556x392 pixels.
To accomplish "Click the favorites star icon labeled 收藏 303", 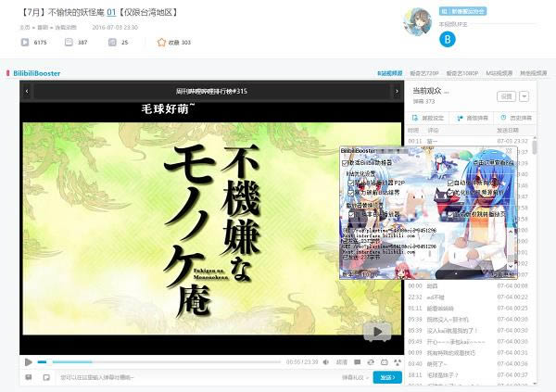I will point(162,43).
